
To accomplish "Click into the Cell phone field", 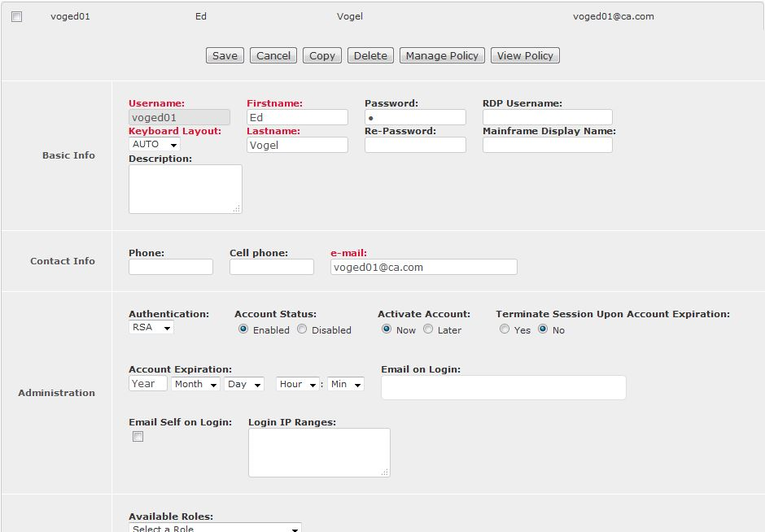I will (x=271, y=267).
